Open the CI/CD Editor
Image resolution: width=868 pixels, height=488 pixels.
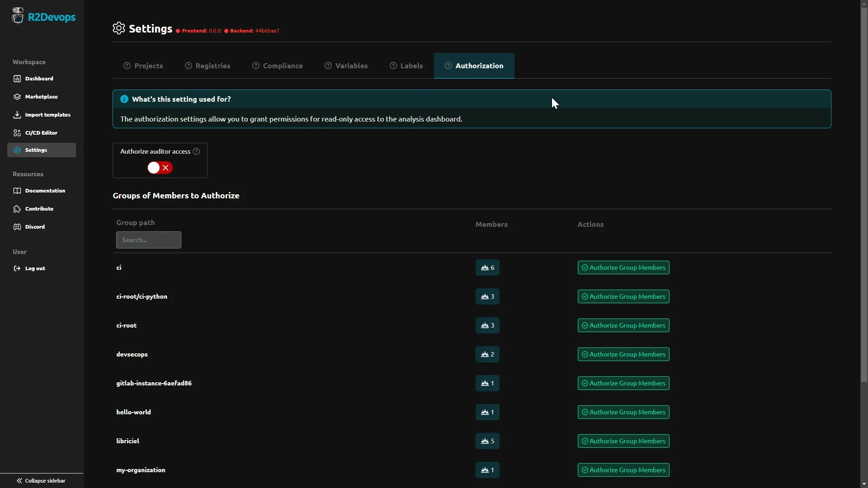coord(42,132)
